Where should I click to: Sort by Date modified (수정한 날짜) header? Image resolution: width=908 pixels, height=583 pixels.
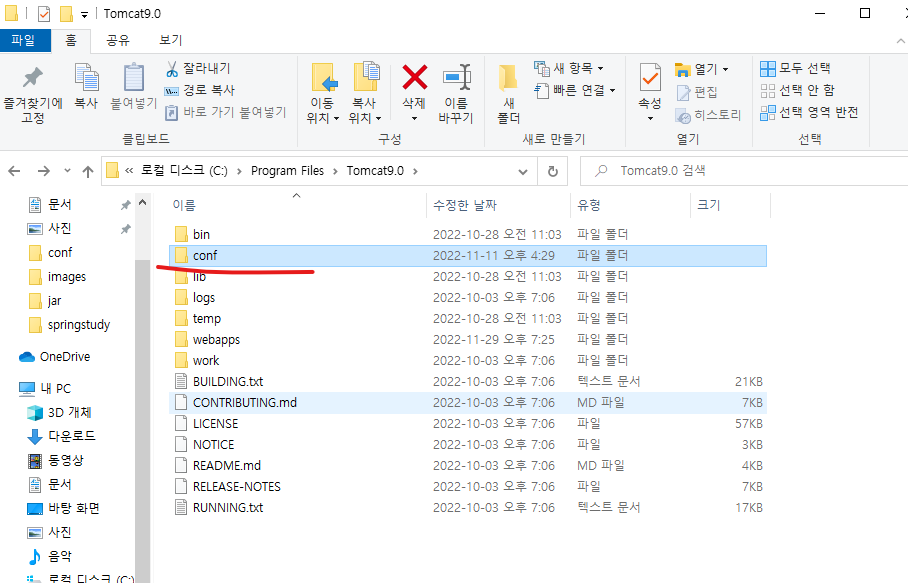click(498, 205)
